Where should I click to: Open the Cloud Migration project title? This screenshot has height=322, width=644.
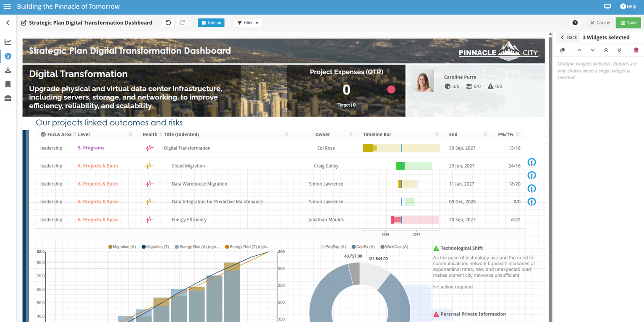pyautogui.click(x=188, y=166)
